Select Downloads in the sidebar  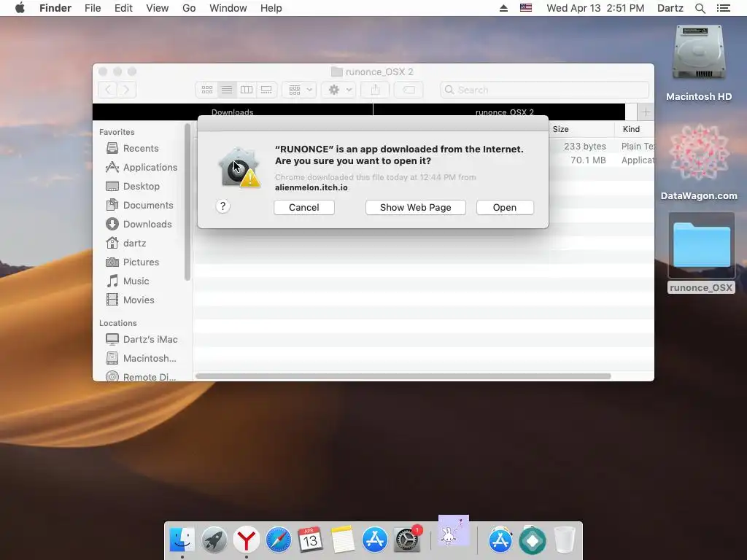147,225
